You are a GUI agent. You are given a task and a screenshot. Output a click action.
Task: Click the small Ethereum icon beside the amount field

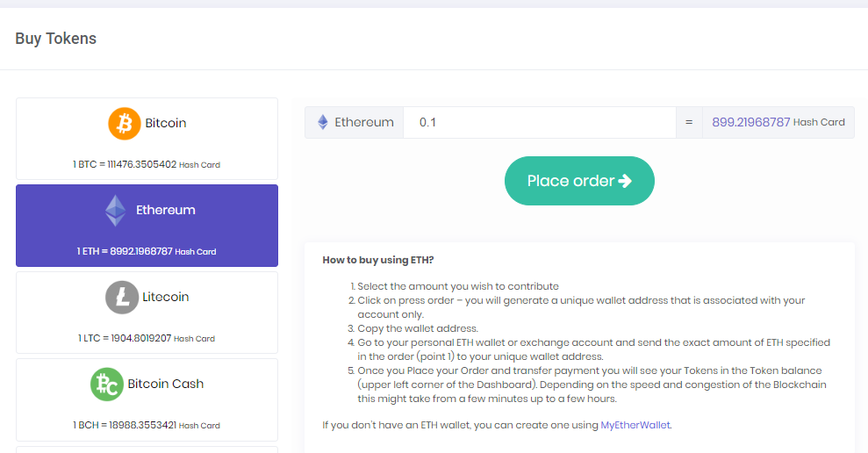click(323, 123)
